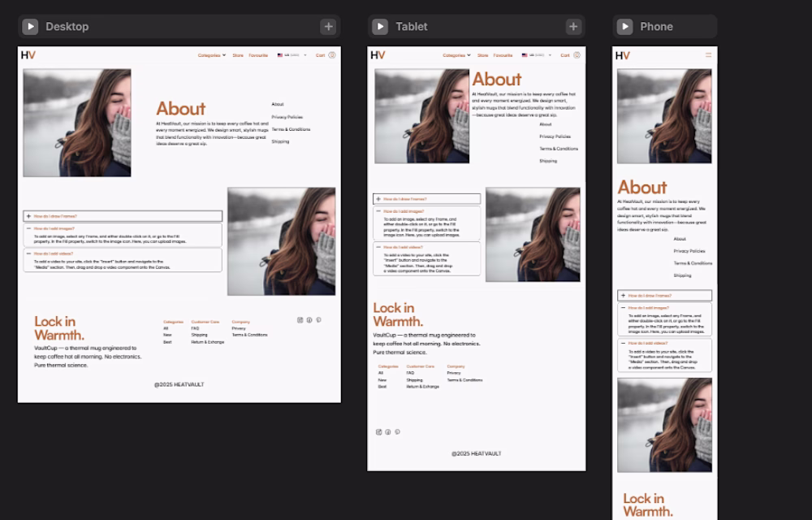Play the Phone breakpoint preview

coord(624,27)
